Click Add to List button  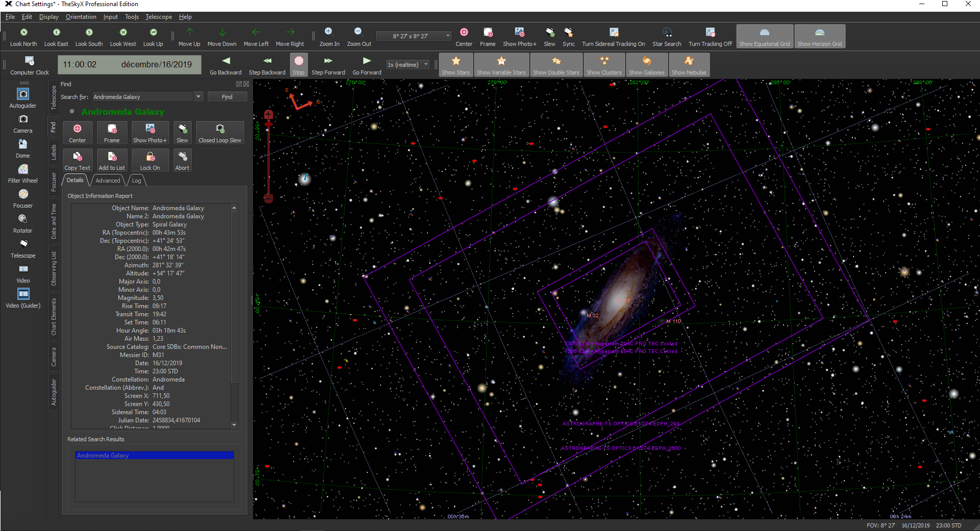(112, 160)
